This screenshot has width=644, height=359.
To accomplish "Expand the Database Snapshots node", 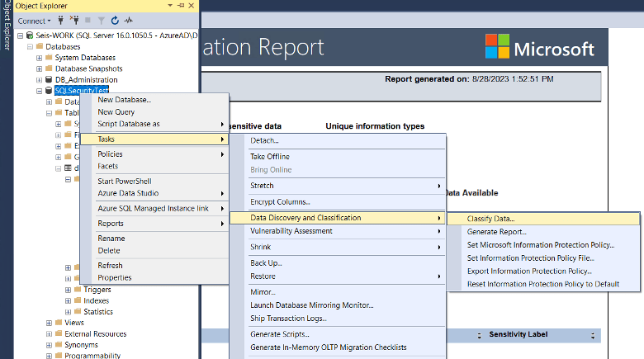I will (x=40, y=69).
